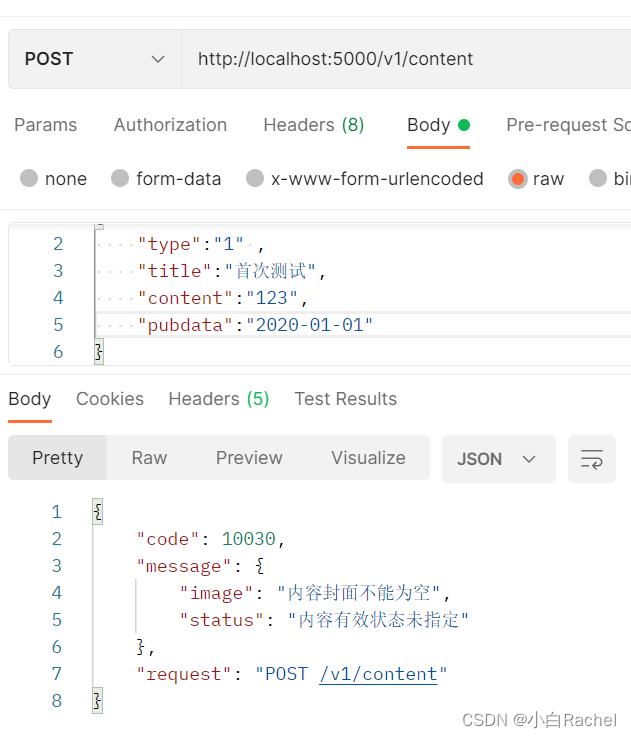View the Test Results tab
The image size is (631, 738).
[x=345, y=399]
